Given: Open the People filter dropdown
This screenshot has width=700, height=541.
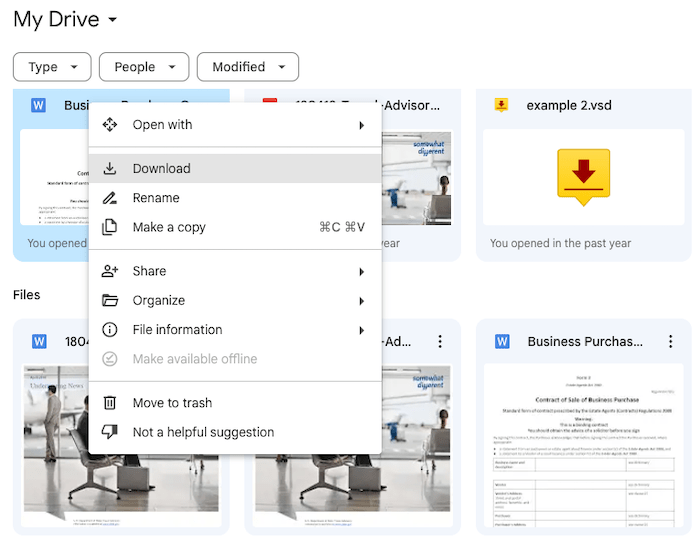Looking at the screenshot, I should (x=144, y=67).
